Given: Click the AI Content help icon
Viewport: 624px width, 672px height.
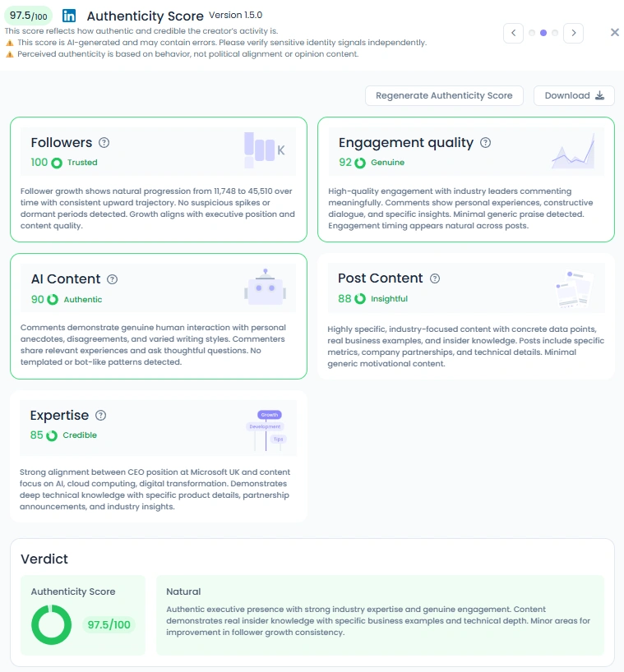Looking at the screenshot, I should coord(112,279).
